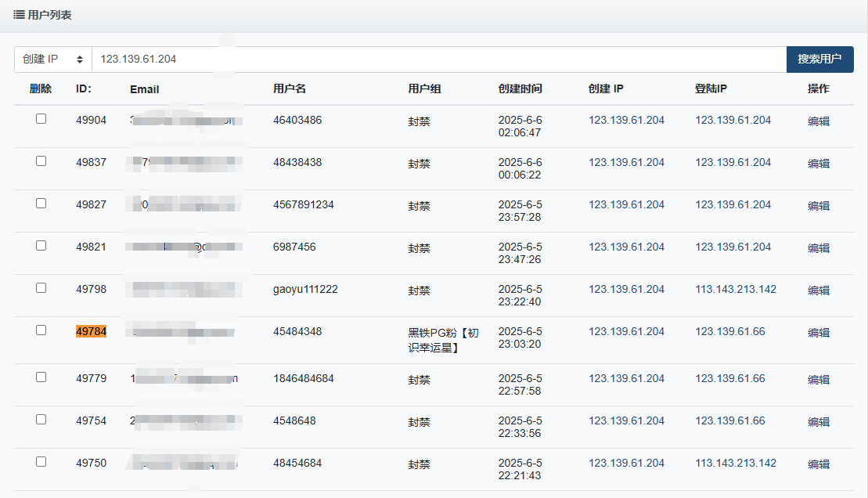Click 编辑 for user 48454684

tap(818, 464)
